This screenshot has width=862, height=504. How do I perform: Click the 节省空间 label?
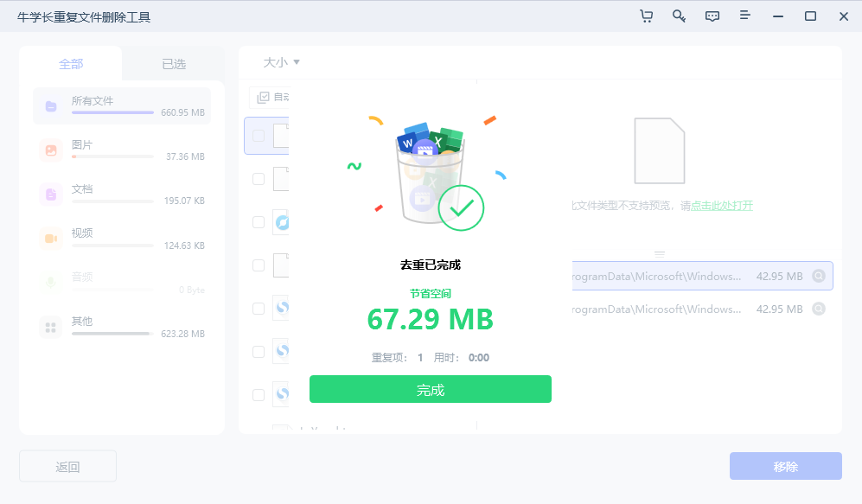click(x=431, y=294)
